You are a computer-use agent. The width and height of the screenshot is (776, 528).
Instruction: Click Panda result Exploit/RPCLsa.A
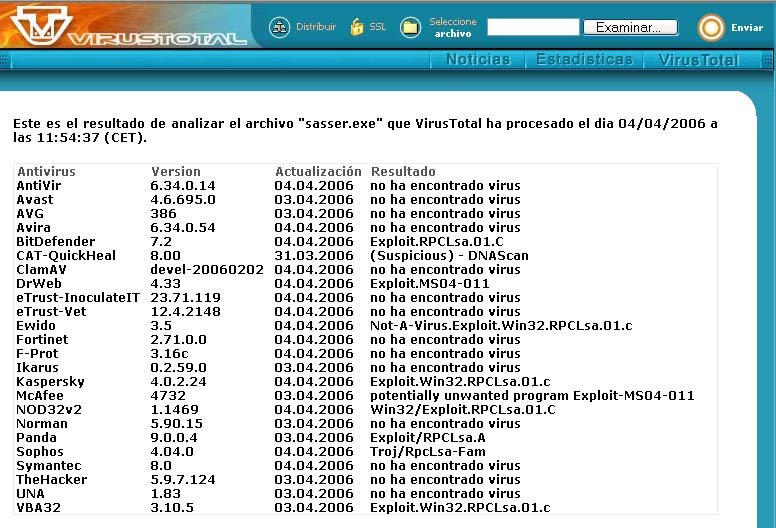point(428,437)
